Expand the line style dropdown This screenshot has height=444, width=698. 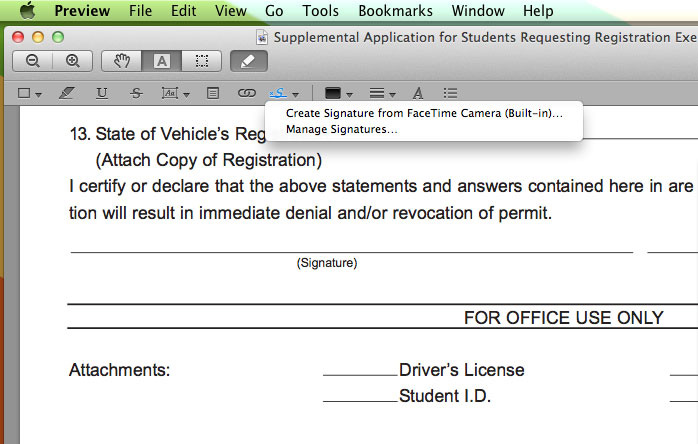pyautogui.click(x=382, y=93)
